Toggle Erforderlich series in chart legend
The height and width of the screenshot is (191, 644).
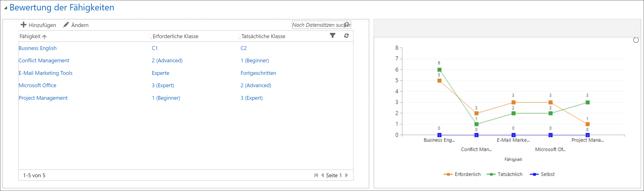click(462, 174)
